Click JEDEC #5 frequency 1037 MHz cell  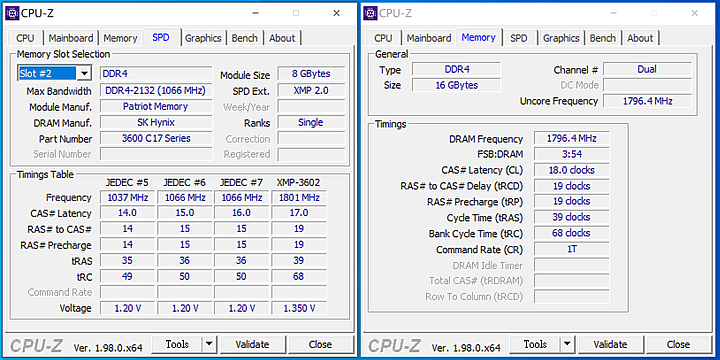(128, 198)
